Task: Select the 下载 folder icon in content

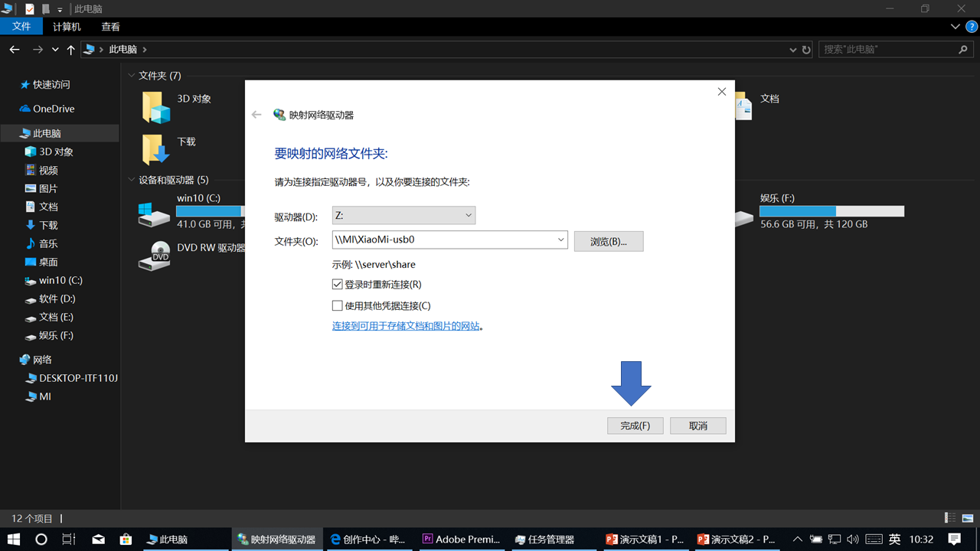Action: [x=155, y=149]
